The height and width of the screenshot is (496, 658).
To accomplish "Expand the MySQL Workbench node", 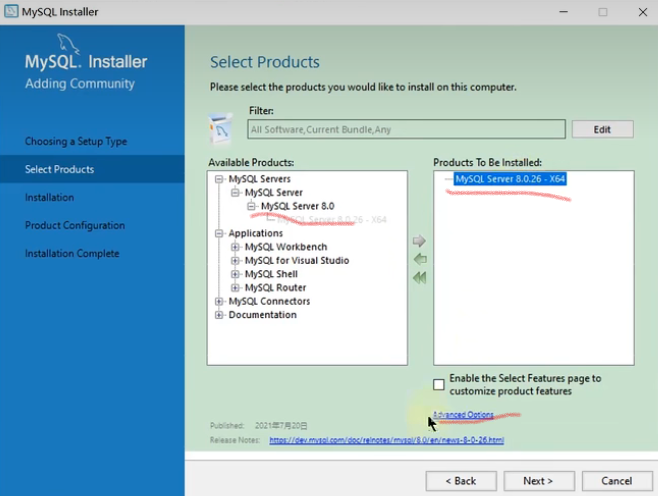I will pyautogui.click(x=235, y=247).
